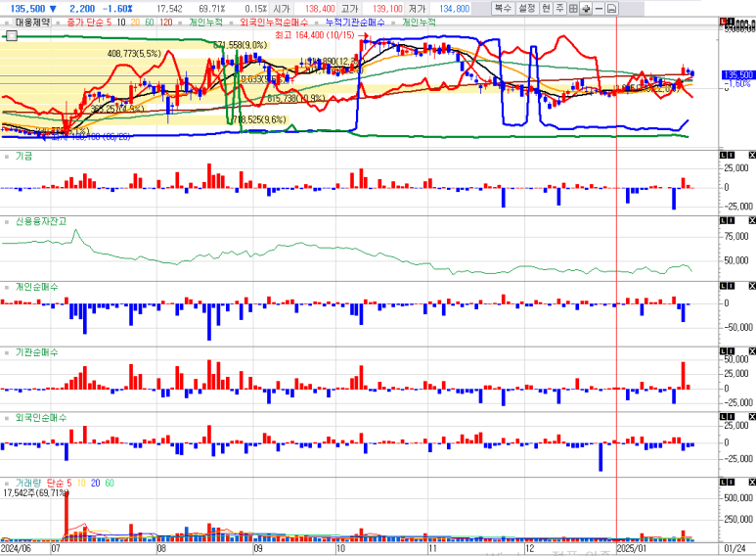
Task: Toggle the square marker beside 대웅제약 legend
Action: pyautogui.click(x=7, y=23)
